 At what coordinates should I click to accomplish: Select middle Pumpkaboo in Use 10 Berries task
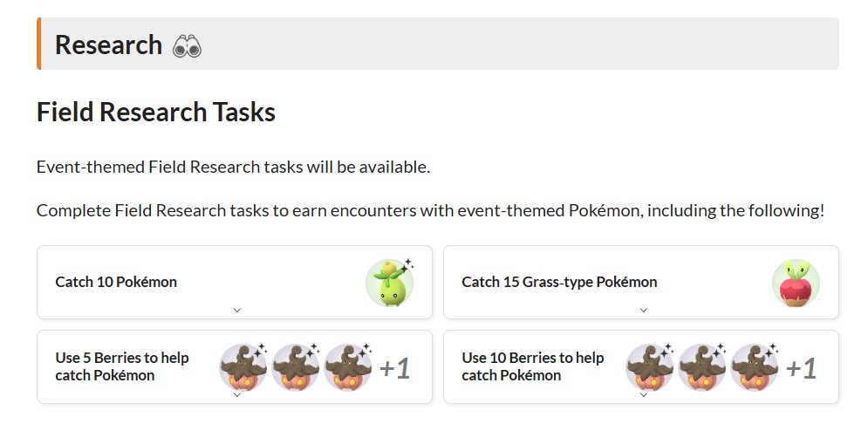702,367
